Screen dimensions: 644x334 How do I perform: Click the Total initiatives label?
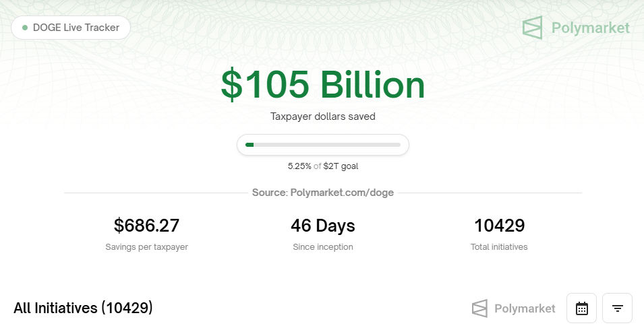[x=499, y=247]
